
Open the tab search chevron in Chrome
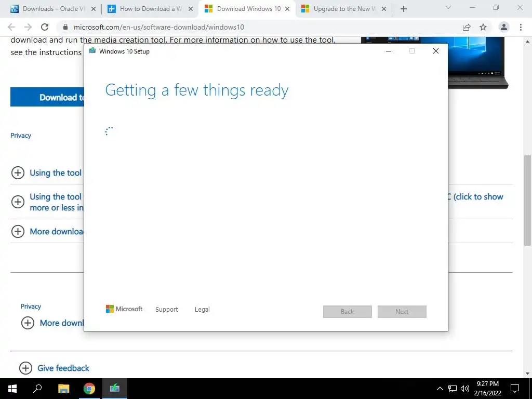pos(448,7)
